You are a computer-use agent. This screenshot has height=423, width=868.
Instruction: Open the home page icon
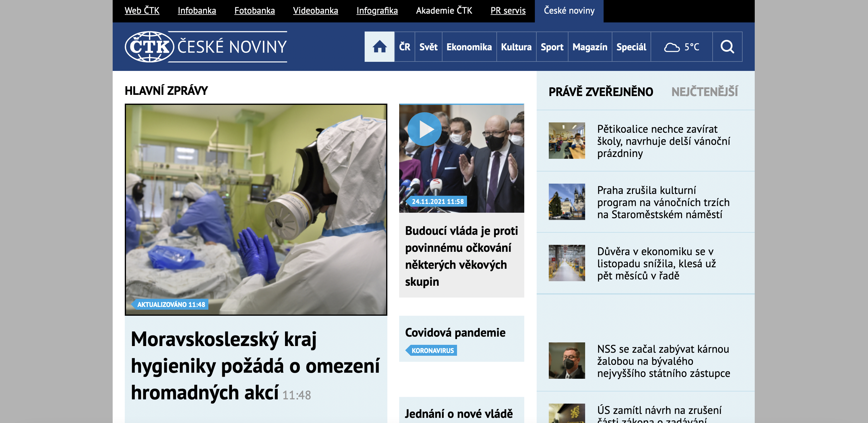click(379, 47)
